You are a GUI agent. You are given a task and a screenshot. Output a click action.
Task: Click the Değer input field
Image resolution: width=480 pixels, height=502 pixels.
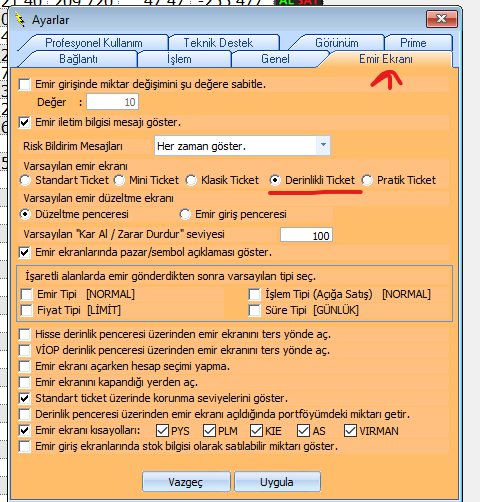point(112,102)
